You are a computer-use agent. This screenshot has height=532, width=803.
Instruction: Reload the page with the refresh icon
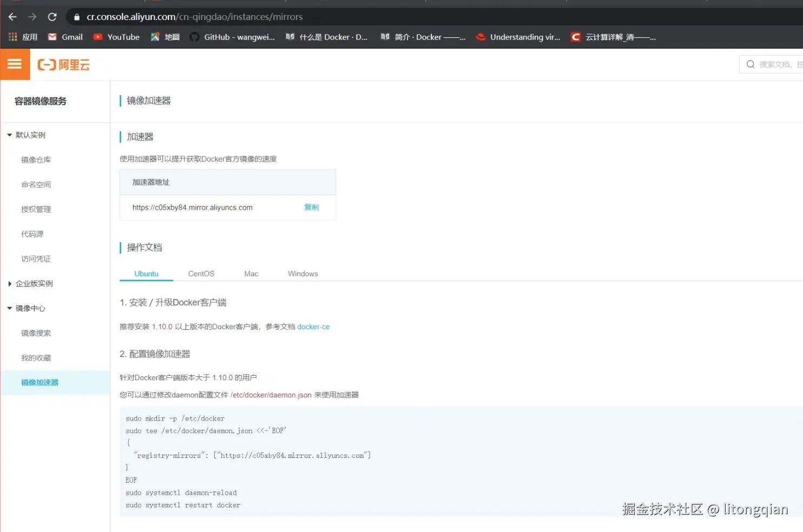point(52,17)
